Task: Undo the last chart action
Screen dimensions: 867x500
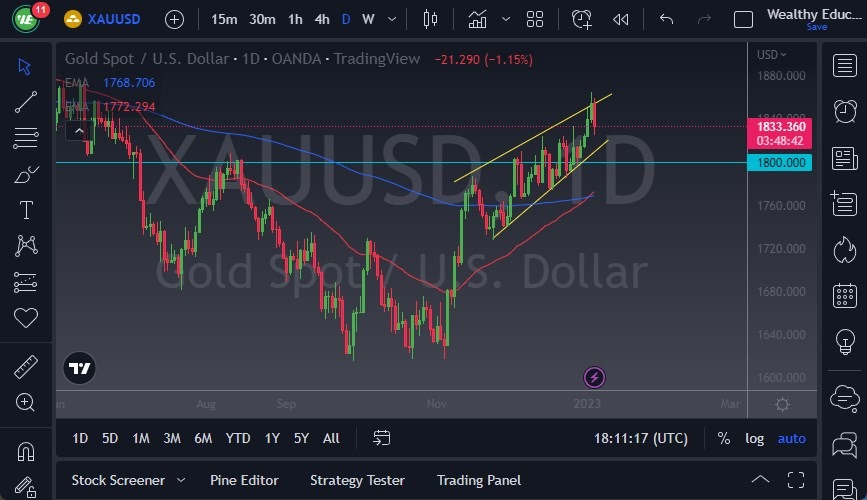Action: coord(666,19)
